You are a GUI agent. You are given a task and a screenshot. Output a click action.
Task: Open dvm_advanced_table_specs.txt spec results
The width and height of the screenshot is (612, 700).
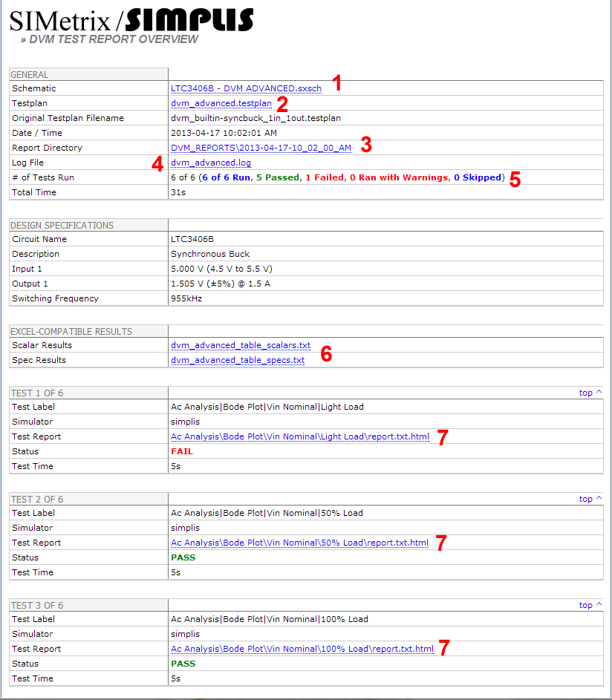pyautogui.click(x=237, y=360)
